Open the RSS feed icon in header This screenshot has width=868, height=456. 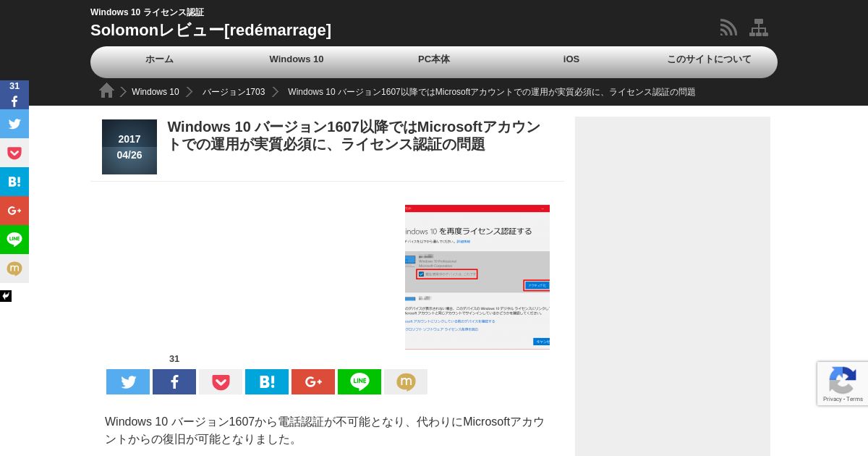[x=728, y=28]
